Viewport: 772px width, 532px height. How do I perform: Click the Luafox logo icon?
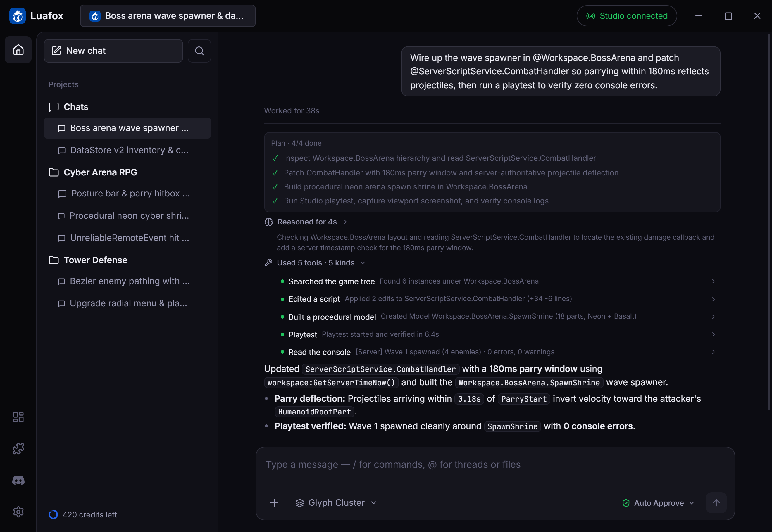point(18,16)
